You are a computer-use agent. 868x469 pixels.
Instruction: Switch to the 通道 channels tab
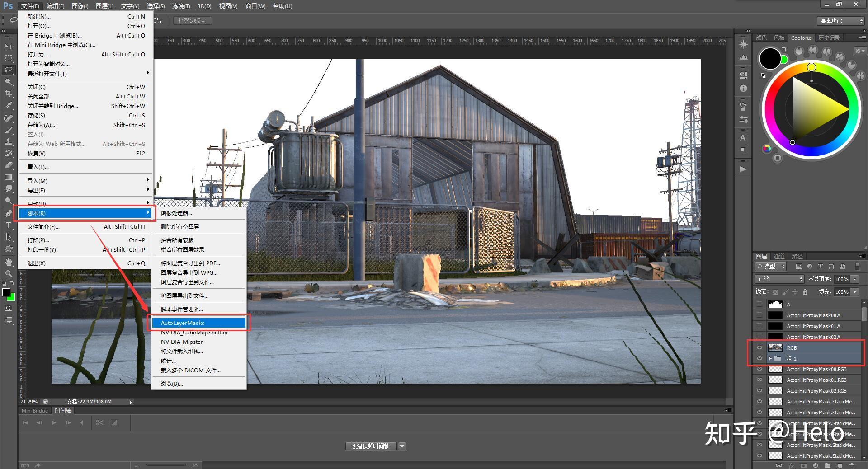point(779,256)
